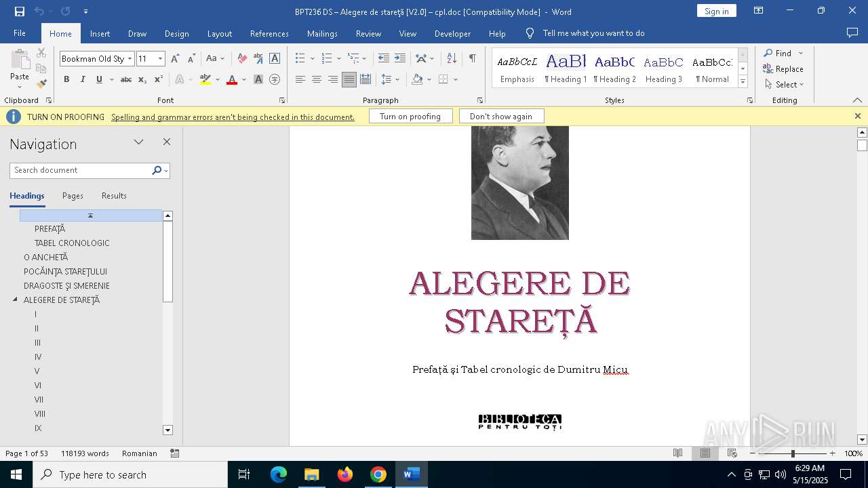Click the spelling errors not checked link
The height and width of the screenshot is (488, 868).
tap(233, 117)
